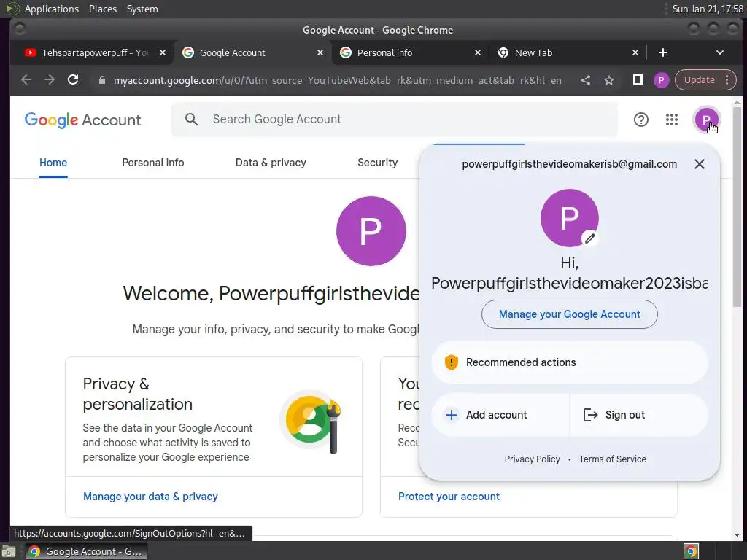747x560 pixels.
Task: Open the Security navigation tab
Action: pyautogui.click(x=377, y=163)
